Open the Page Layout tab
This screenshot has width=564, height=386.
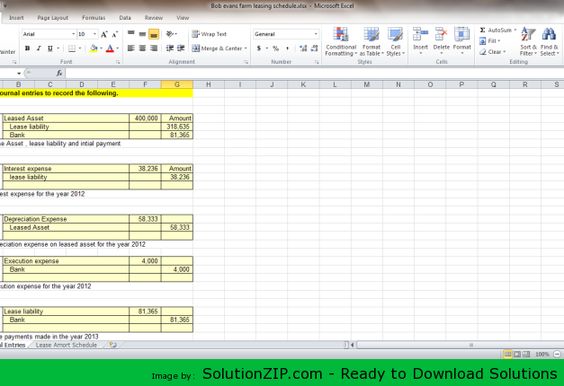[53, 18]
